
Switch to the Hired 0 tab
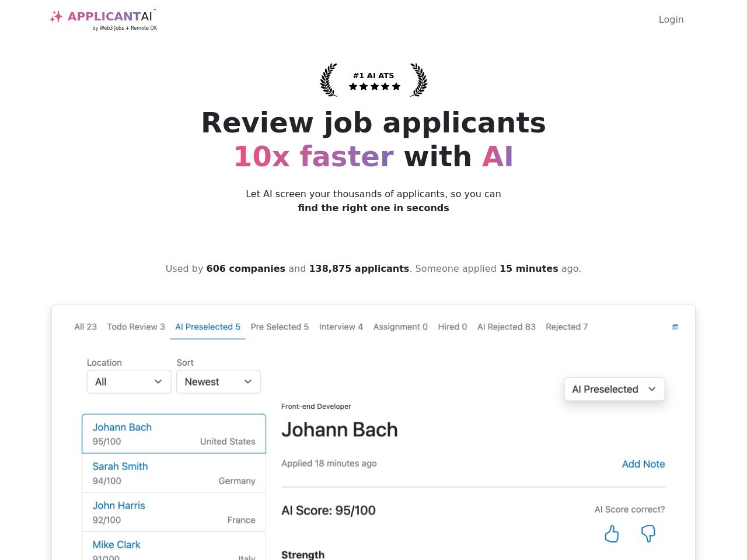[x=452, y=327]
